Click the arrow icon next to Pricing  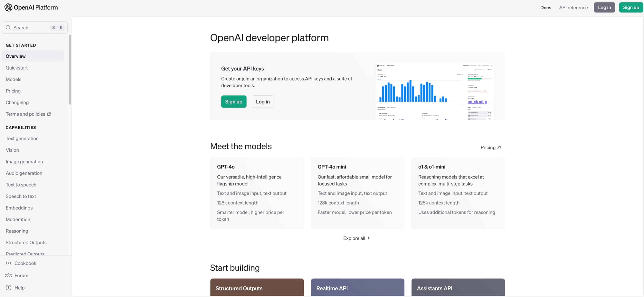(499, 147)
